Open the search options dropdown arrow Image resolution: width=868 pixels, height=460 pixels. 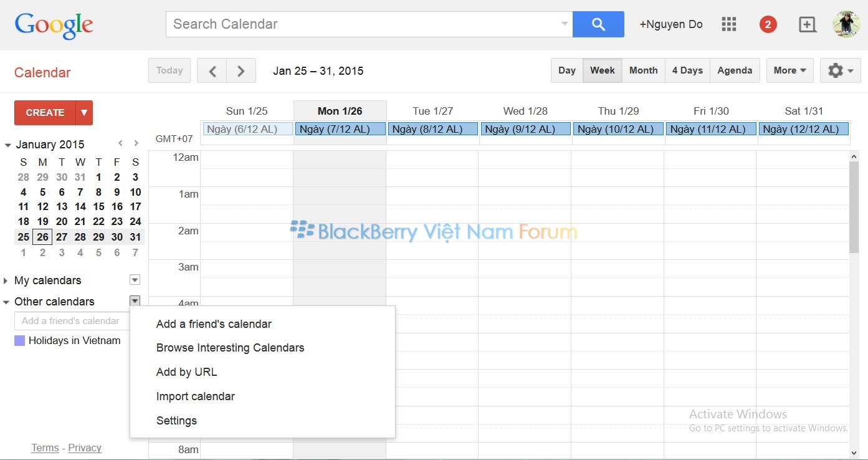coord(565,24)
